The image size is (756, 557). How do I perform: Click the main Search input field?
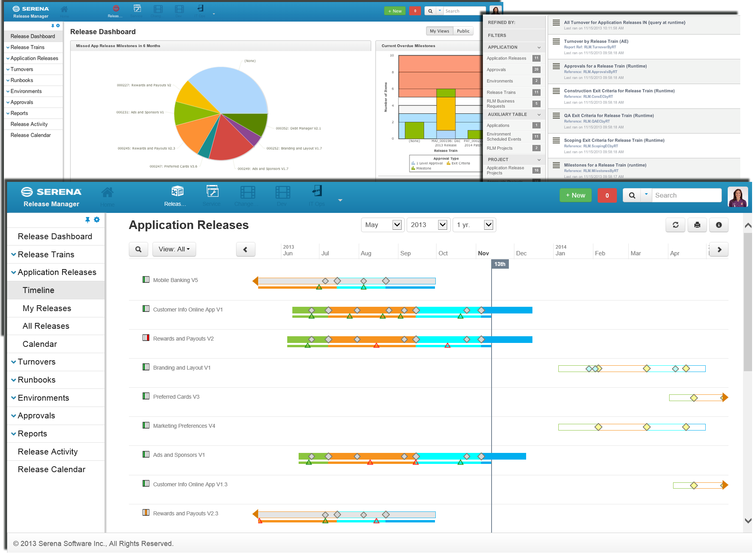point(686,195)
